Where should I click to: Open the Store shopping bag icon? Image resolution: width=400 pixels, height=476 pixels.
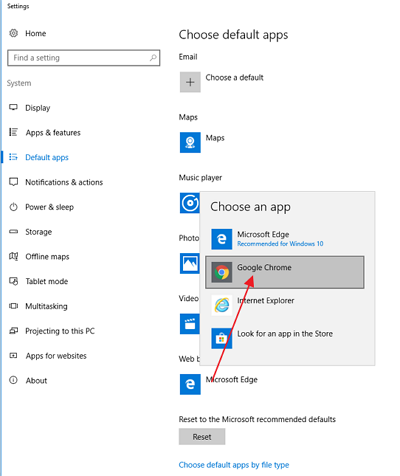point(222,338)
